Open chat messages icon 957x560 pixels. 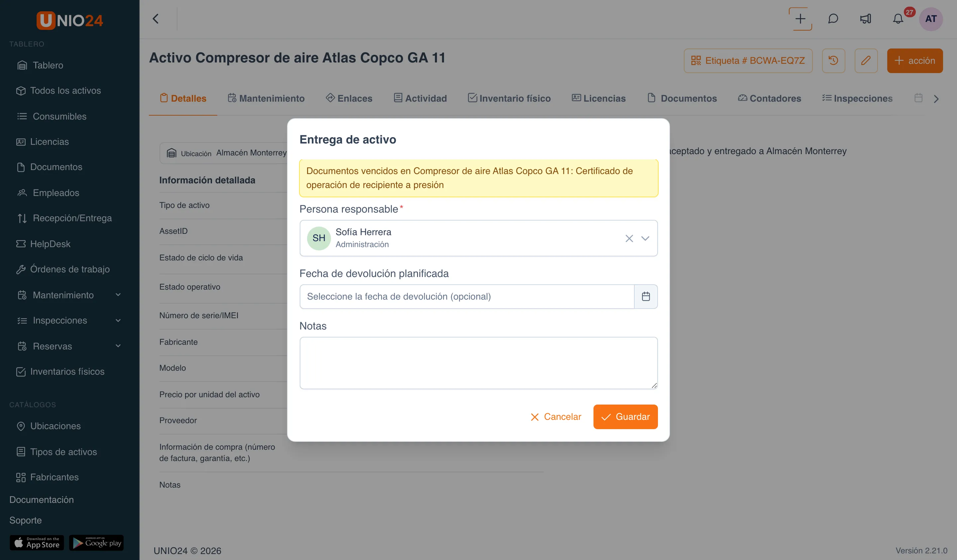point(833,19)
